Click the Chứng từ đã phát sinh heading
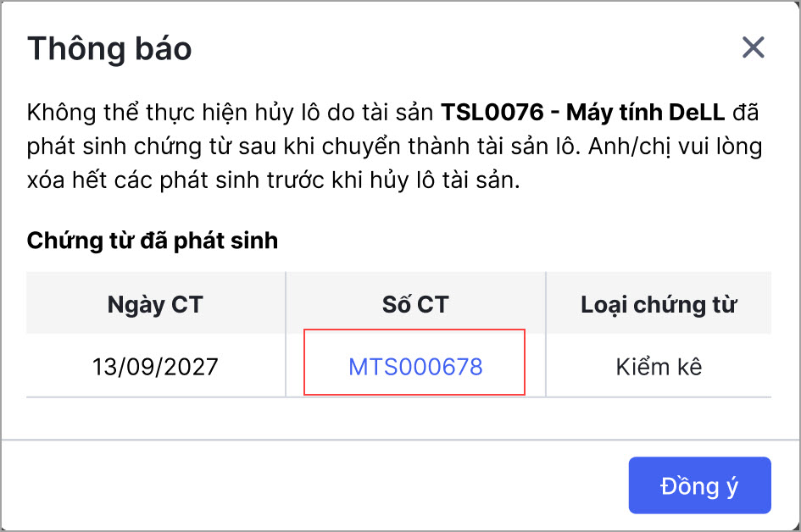 point(153,241)
